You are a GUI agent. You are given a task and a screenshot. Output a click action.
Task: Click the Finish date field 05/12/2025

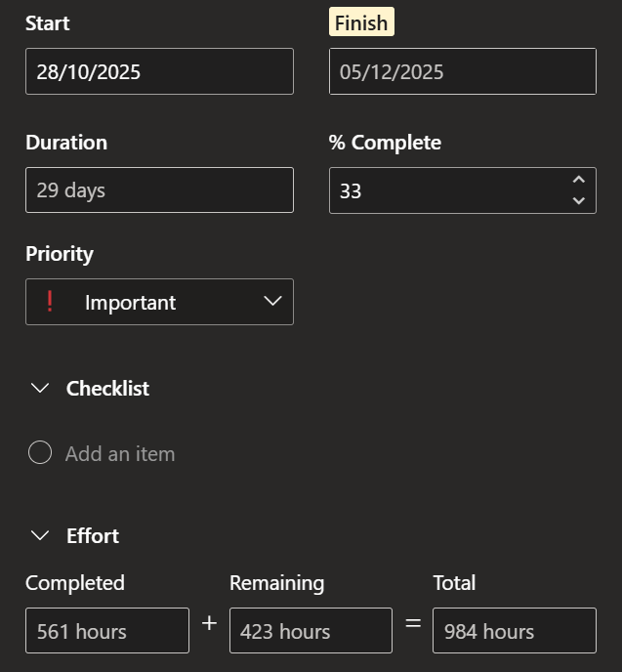click(x=463, y=71)
